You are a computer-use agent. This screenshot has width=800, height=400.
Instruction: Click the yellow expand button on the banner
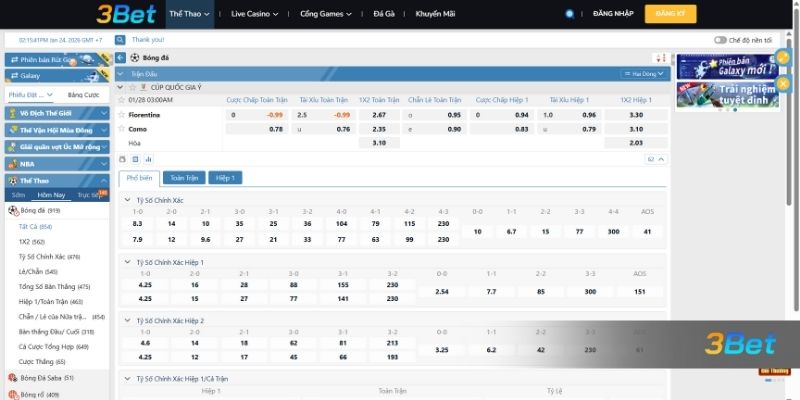[783, 57]
